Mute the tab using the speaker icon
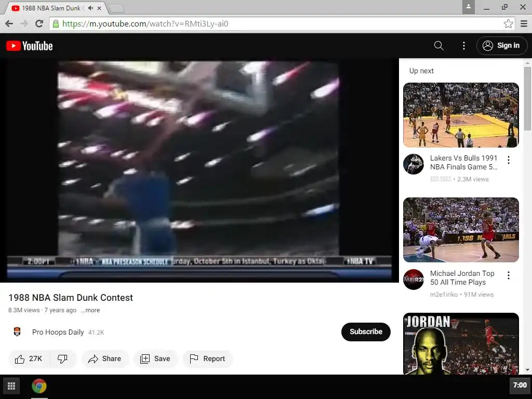Viewport: 532px width, 399px height. coord(90,8)
